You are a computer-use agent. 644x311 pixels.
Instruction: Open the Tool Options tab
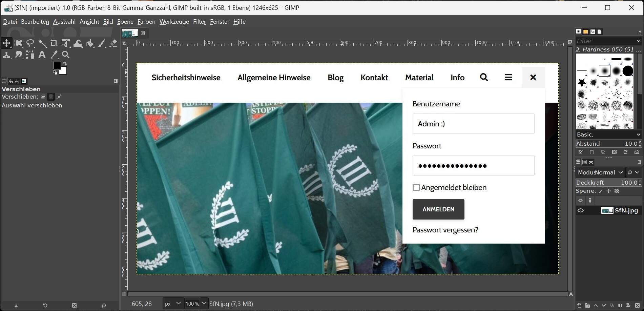point(4,81)
